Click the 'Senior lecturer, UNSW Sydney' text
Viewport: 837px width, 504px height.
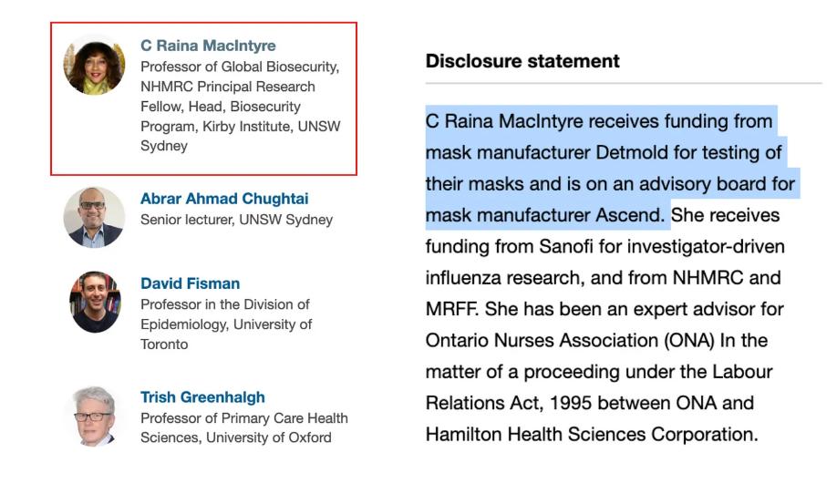(236, 220)
